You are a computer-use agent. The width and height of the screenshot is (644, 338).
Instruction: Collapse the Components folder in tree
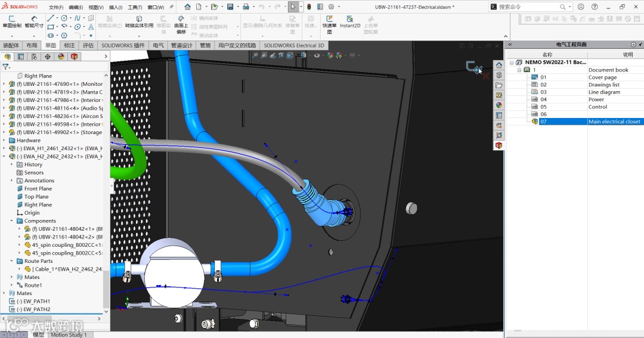coord(11,221)
